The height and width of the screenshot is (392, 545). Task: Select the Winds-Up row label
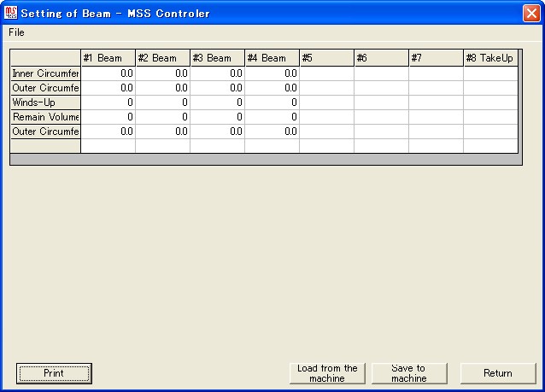45,102
